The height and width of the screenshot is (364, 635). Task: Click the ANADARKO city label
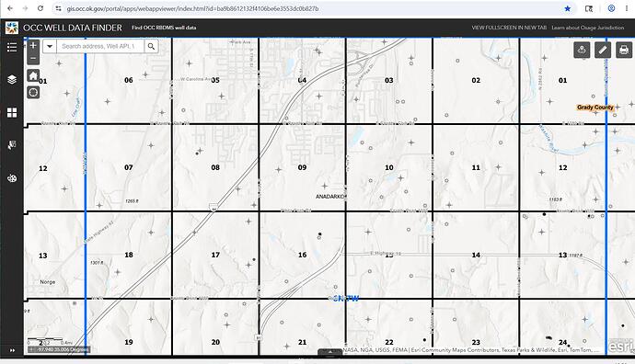pyautogui.click(x=329, y=197)
